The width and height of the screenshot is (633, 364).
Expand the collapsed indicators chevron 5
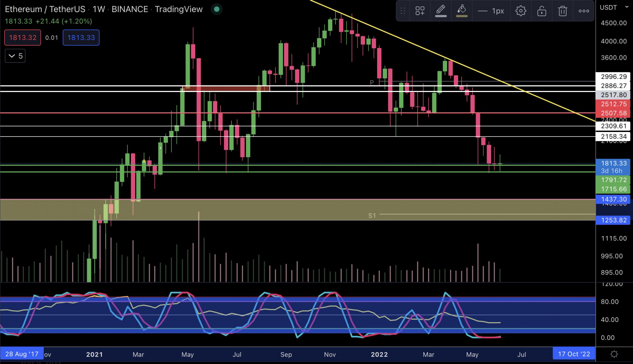15,56
